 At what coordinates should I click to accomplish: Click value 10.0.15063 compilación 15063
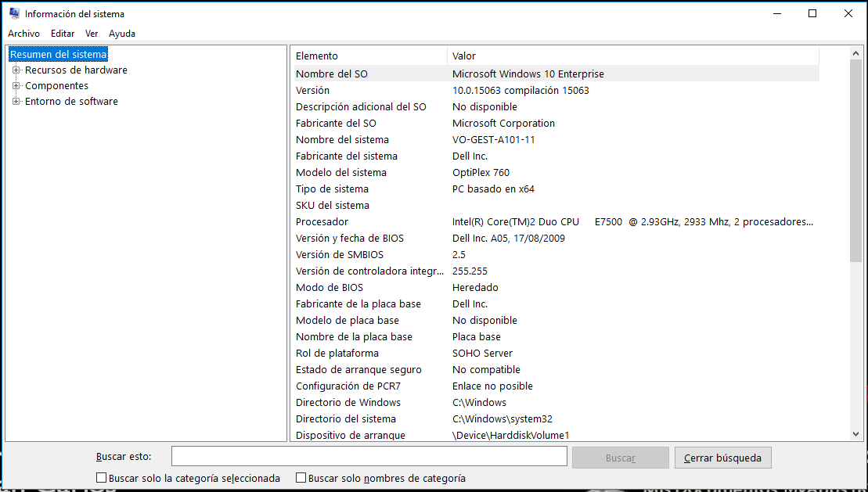[x=520, y=90]
